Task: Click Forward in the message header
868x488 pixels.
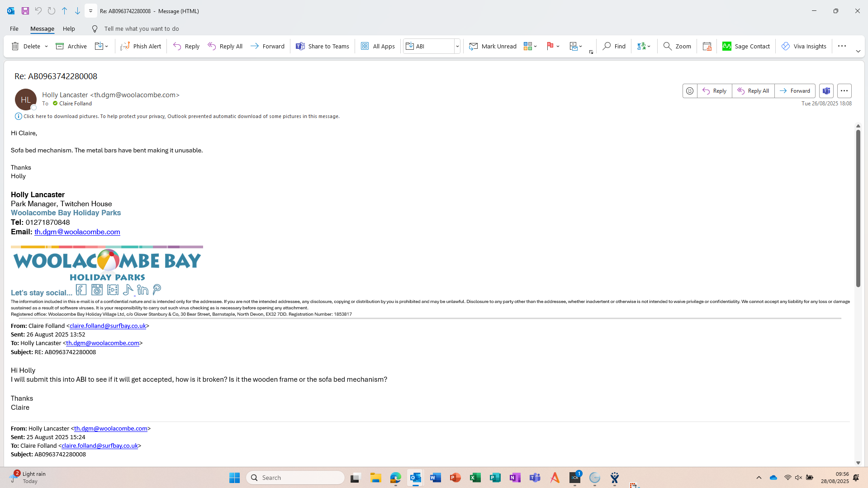Action: [x=795, y=91]
